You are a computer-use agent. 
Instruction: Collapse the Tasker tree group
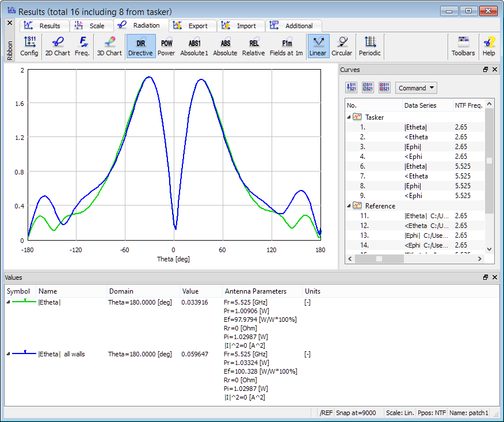(x=349, y=117)
